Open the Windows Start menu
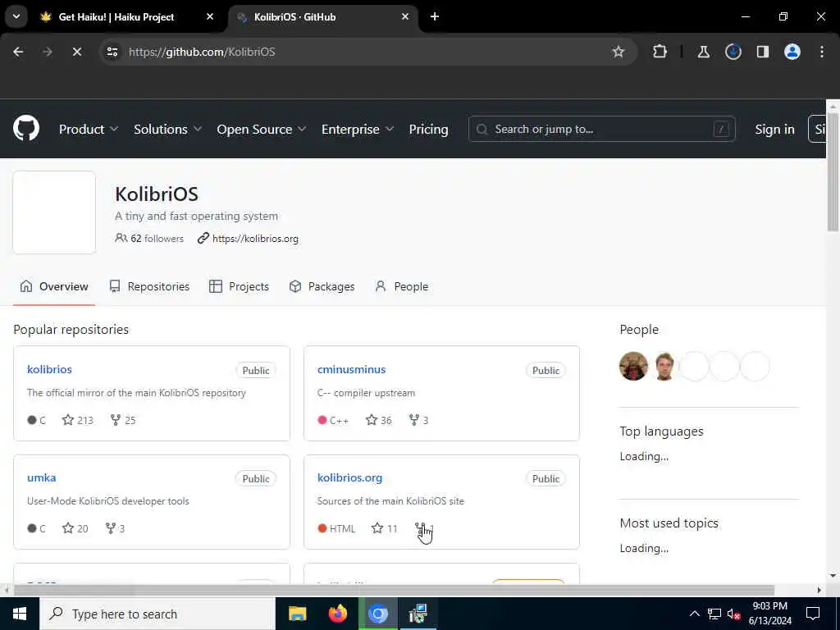 coord(20,614)
